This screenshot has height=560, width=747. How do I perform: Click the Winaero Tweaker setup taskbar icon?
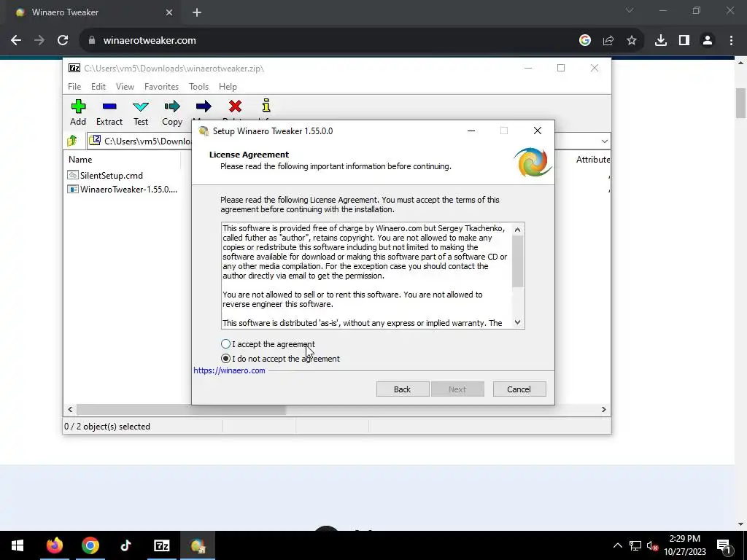tap(197, 545)
